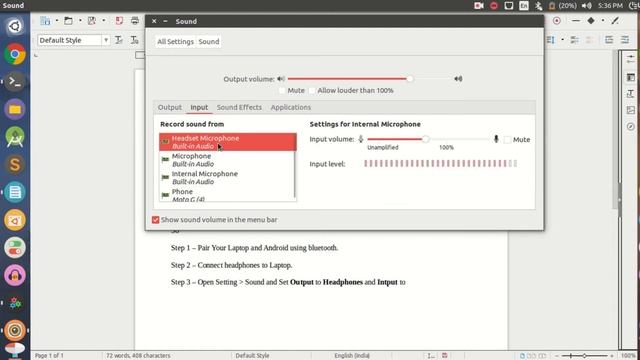Screen dimensions: 640x360
Task: Open the battery indicator menu
Action: pyautogui.click(x=562, y=6)
